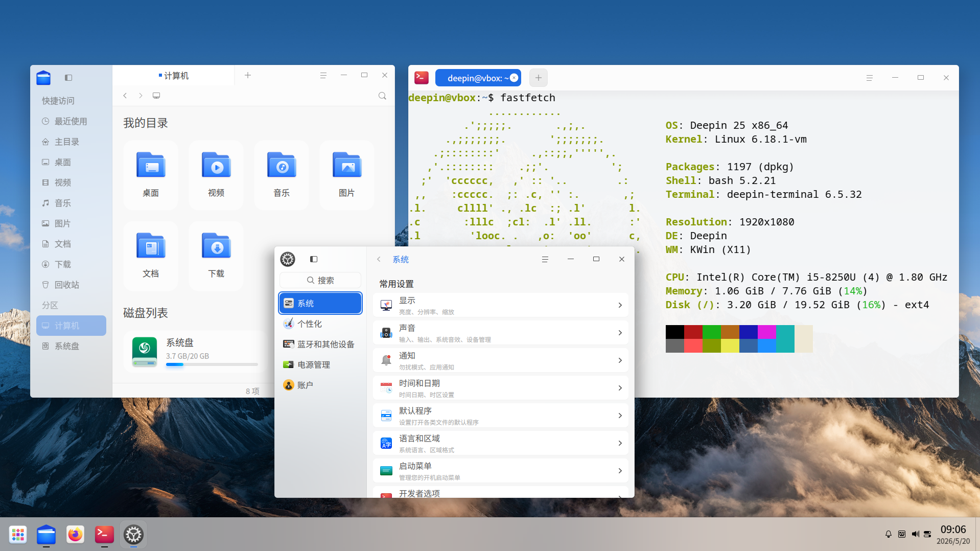Open Firefox from the dock
This screenshot has width=980, height=551.
coord(75,535)
